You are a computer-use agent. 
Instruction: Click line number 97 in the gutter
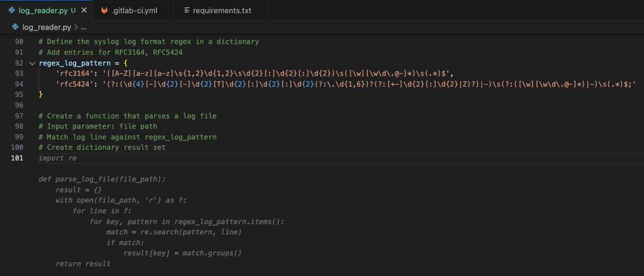click(19, 116)
